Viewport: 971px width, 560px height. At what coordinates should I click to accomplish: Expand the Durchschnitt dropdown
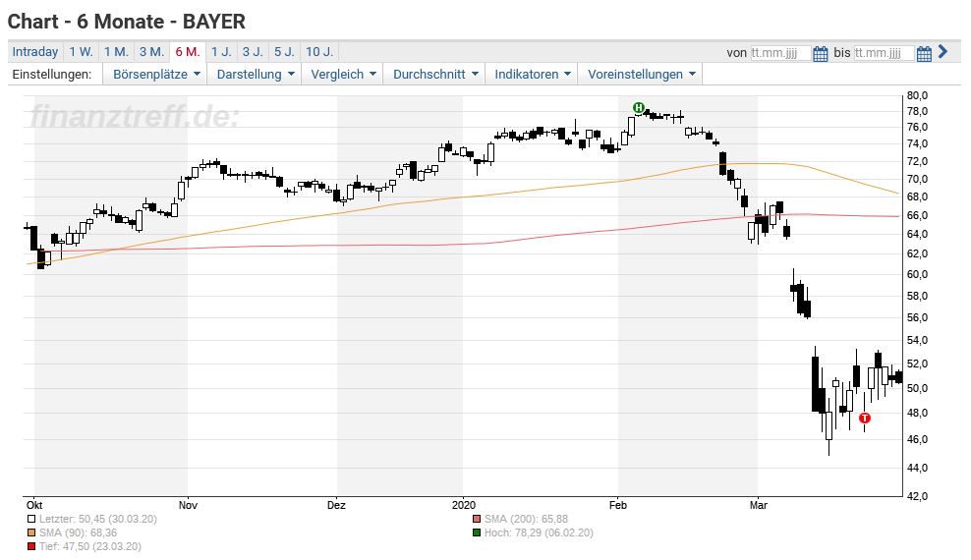point(435,75)
